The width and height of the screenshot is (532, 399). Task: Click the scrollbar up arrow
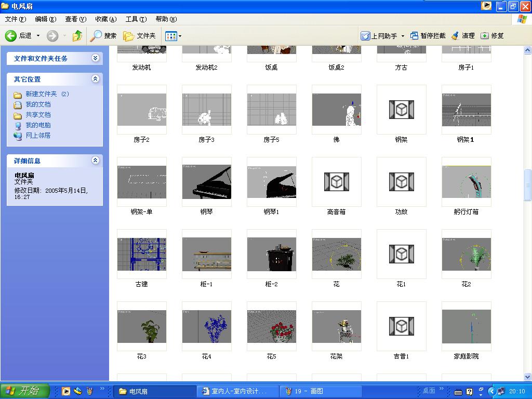[528, 50]
